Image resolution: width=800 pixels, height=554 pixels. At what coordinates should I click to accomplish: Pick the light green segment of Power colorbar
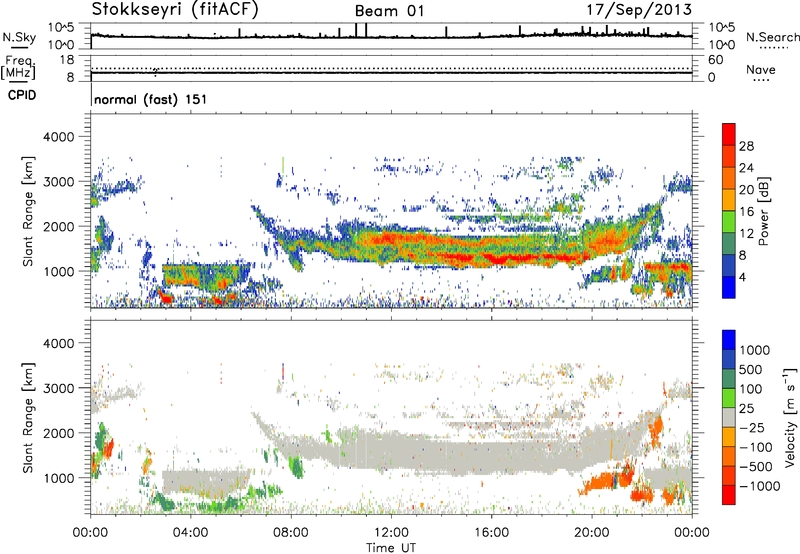click(729, 222)
